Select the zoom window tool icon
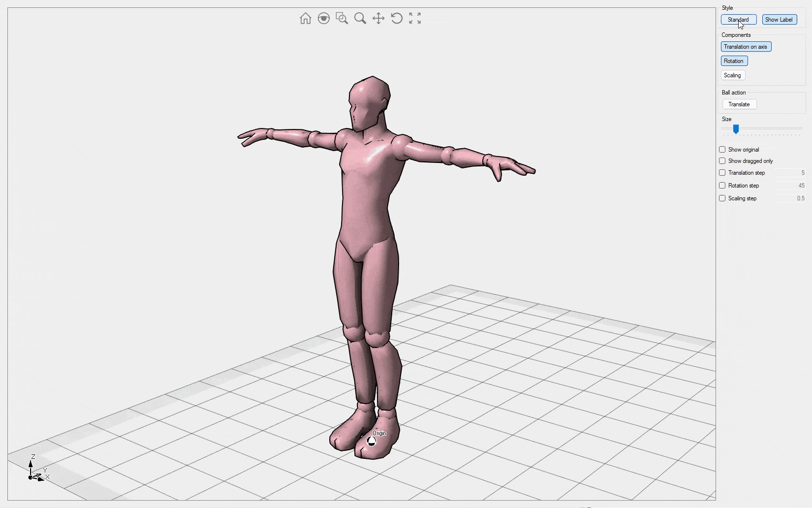The height and width of the screenshot is (508, 812). [342, 18]
